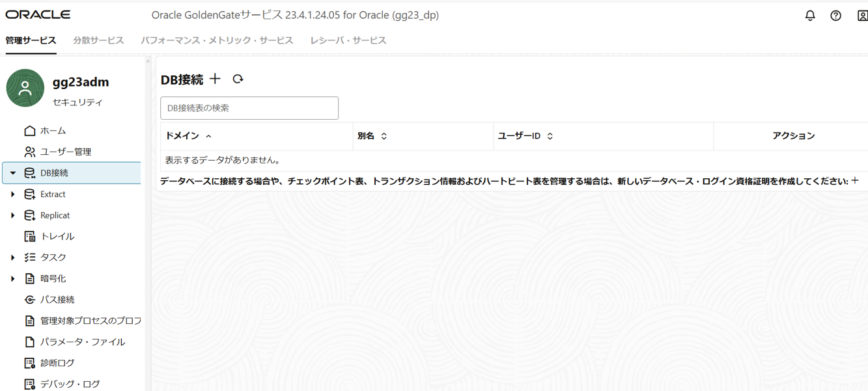Click the Replicat database icon
Viewport: 868px width, 391px height.
[29, 215]
